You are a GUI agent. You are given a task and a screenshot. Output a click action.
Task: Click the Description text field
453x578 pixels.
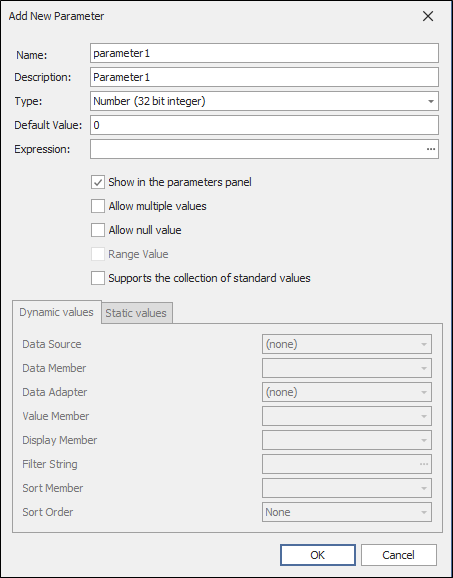tap(264, 77)
